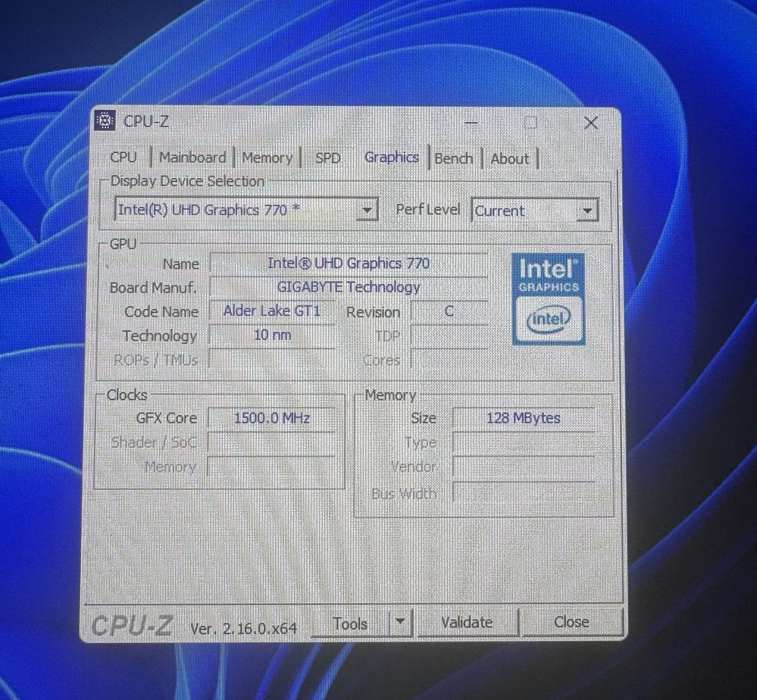Open the Tools dropdown arrow
Viewport: 757px width, 700px height.
tap(400, 622)
